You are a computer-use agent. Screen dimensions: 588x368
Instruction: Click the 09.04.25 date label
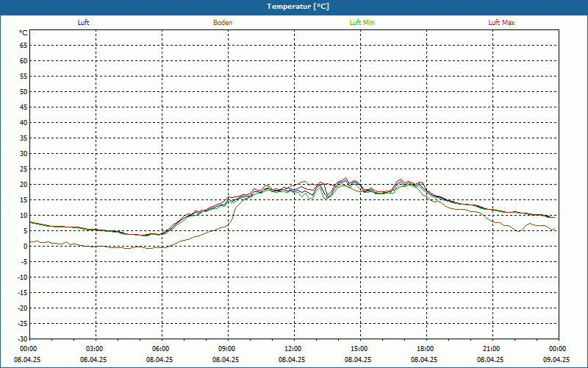coord(556,359)
